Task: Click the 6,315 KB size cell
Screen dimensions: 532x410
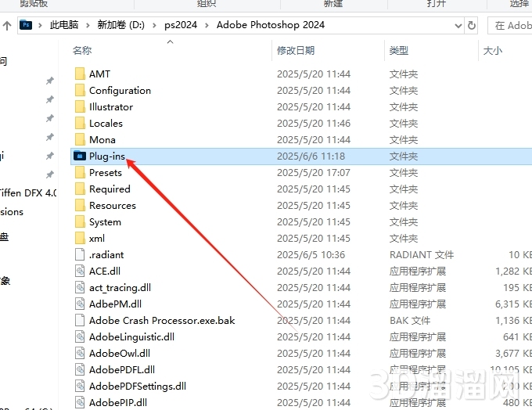Action: click(x=513, y=304)
